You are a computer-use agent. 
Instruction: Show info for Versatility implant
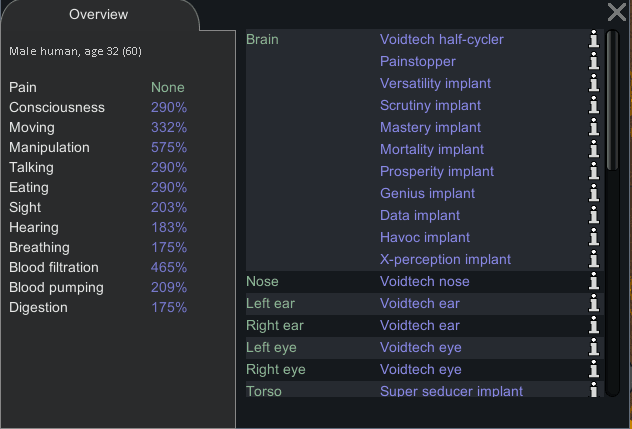tap(594, 84)
